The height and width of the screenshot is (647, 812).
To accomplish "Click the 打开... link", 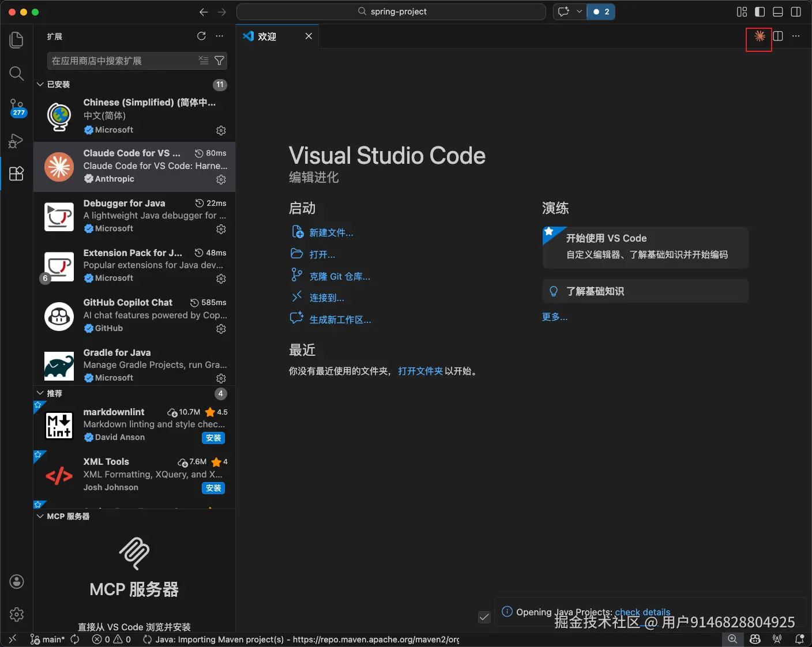I will [322, 254].
